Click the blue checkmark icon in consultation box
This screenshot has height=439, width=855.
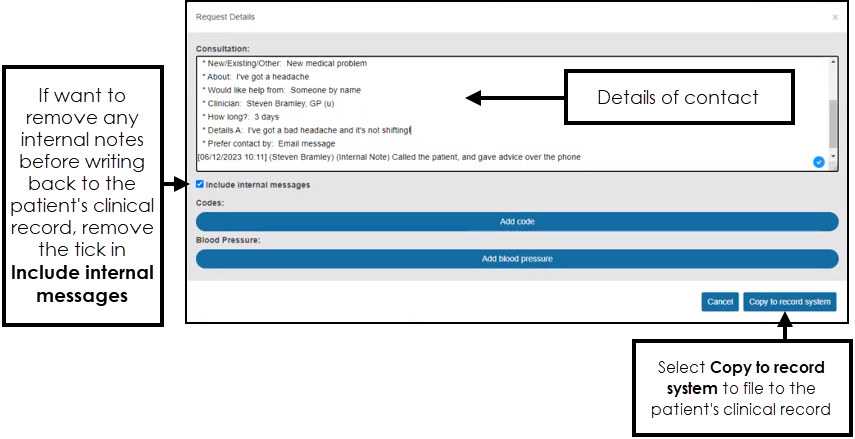[819, 161]
